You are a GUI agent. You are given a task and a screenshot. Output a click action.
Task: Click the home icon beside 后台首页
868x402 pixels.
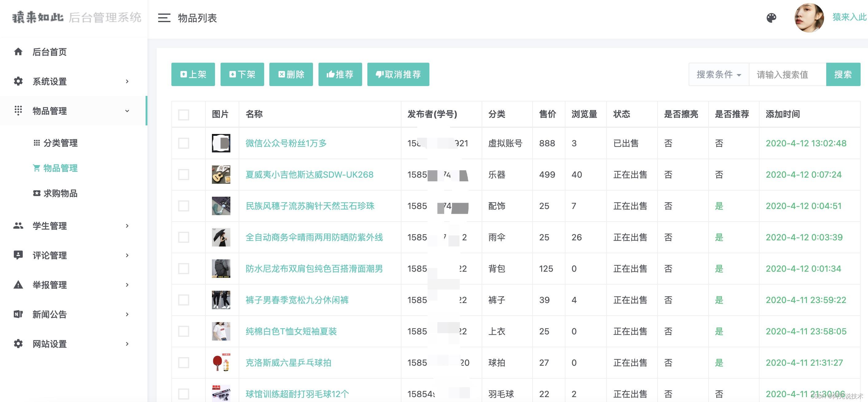(18, 52)
